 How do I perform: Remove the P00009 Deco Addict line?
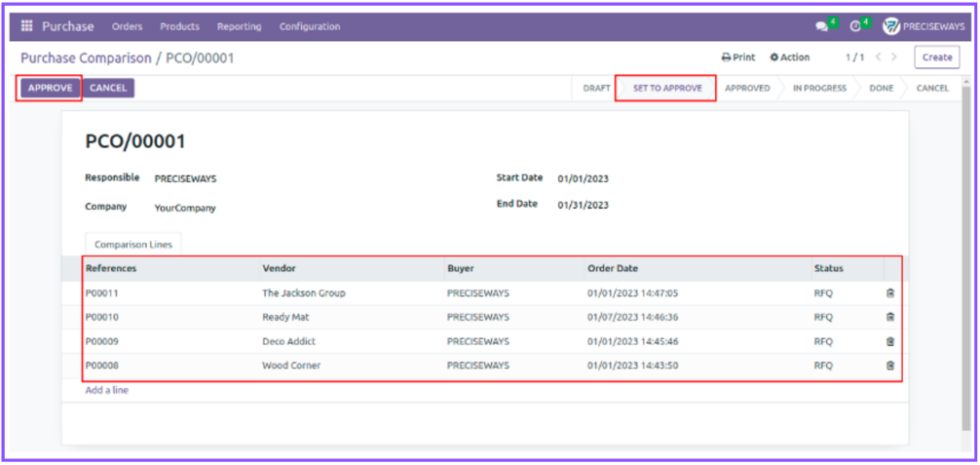[889, 341]
